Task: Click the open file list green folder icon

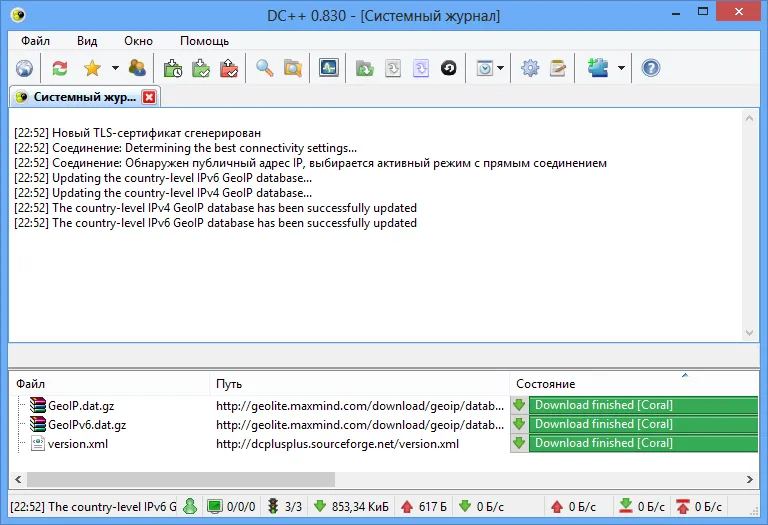Action: click(x=364, y=68)
